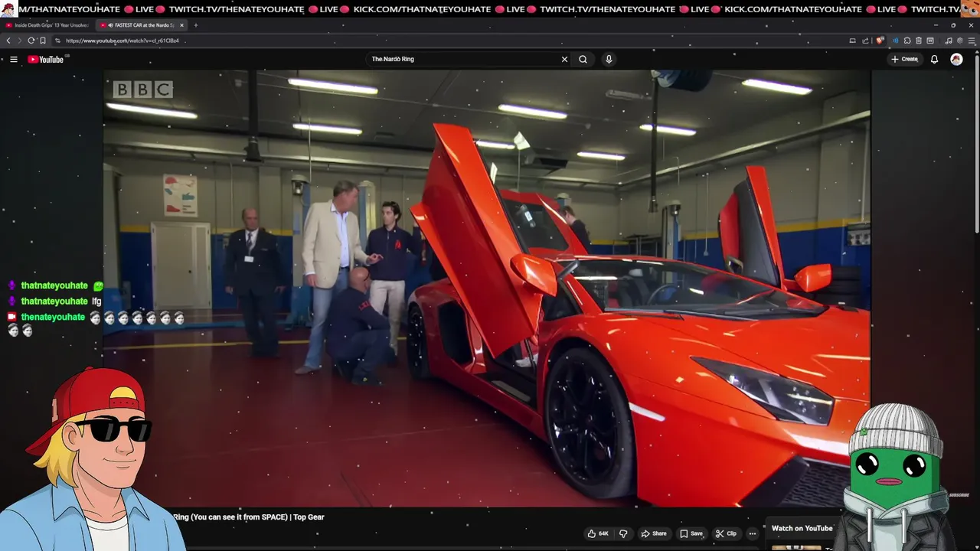Open site settings icon in address bar
980x551 pixels.
coord(57,41)
